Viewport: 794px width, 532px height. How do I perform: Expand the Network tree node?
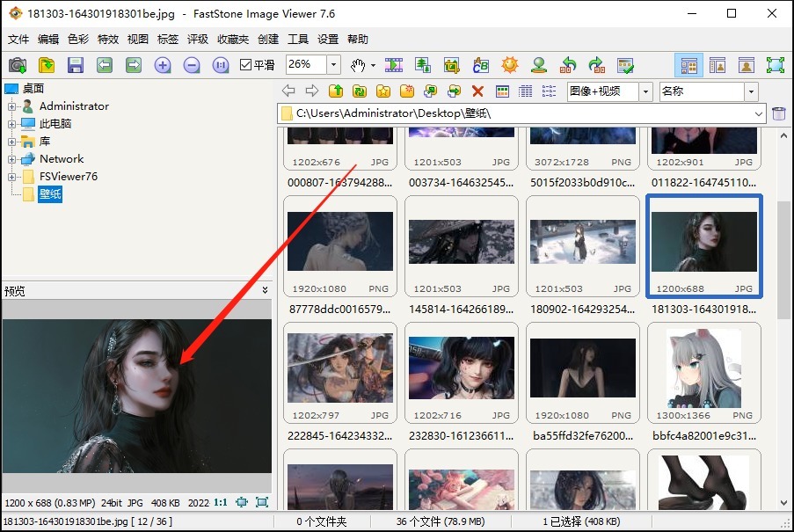coord(12,159)
